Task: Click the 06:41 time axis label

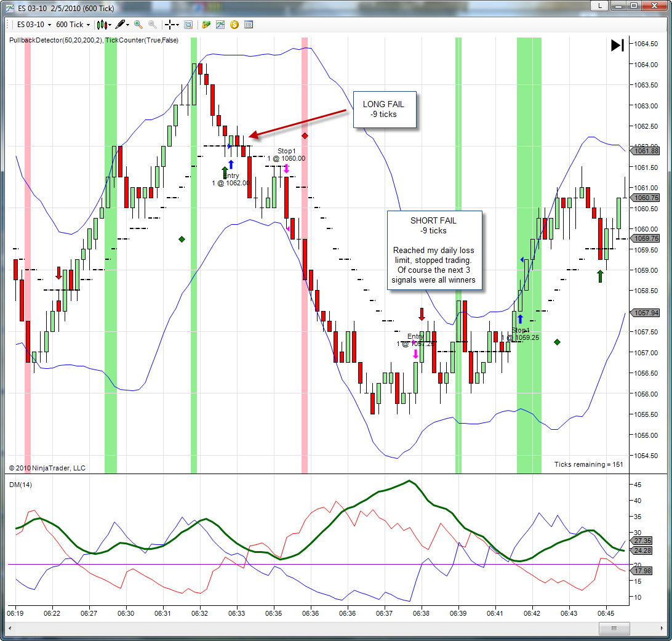Action: coord(495,613)
